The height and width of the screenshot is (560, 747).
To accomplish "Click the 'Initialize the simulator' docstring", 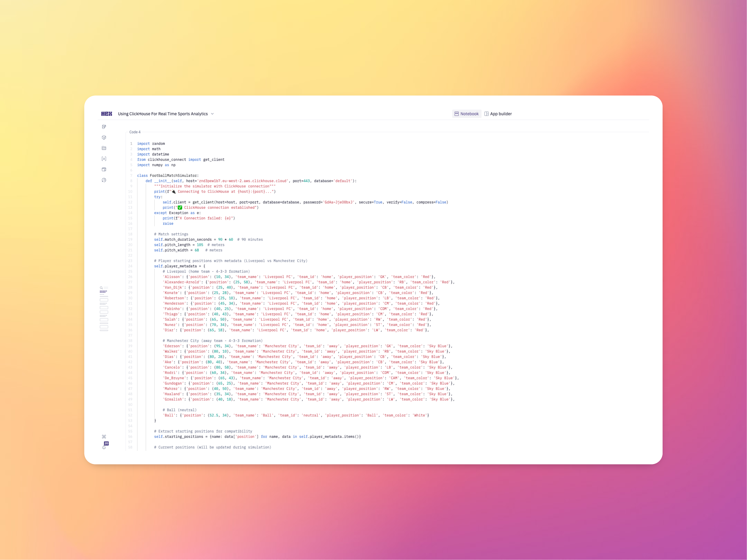I will [x=215, y=186].
